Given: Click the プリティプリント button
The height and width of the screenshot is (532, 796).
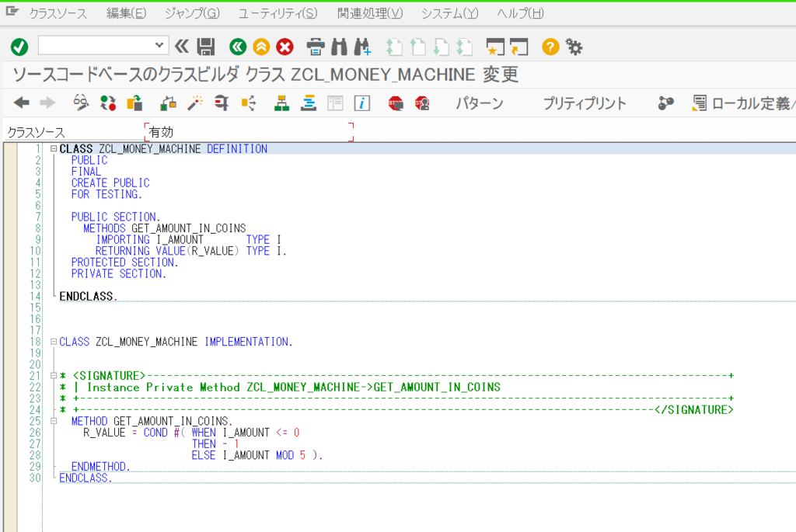Looking at the screenshot, I should (x=585, y=103).
